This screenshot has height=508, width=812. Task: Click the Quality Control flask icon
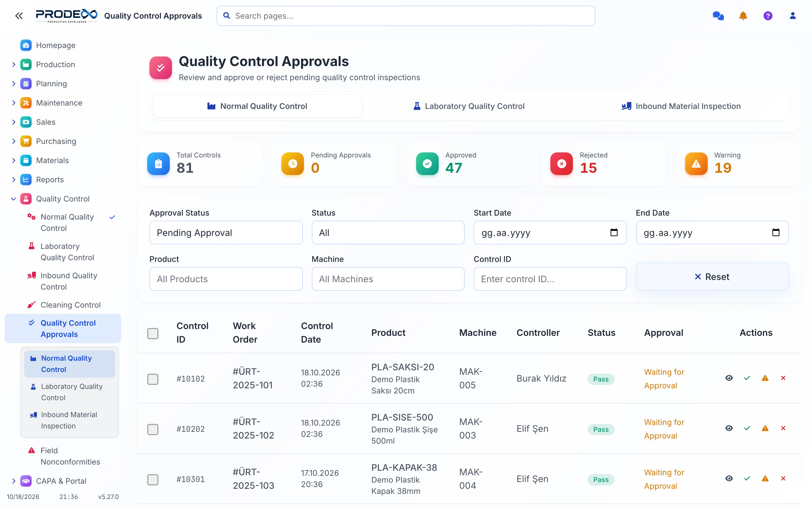(x=26, y=199)
